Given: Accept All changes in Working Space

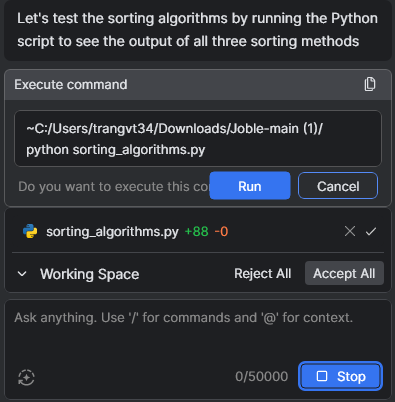Looking at the screenshot, I should tap(344, 273).
